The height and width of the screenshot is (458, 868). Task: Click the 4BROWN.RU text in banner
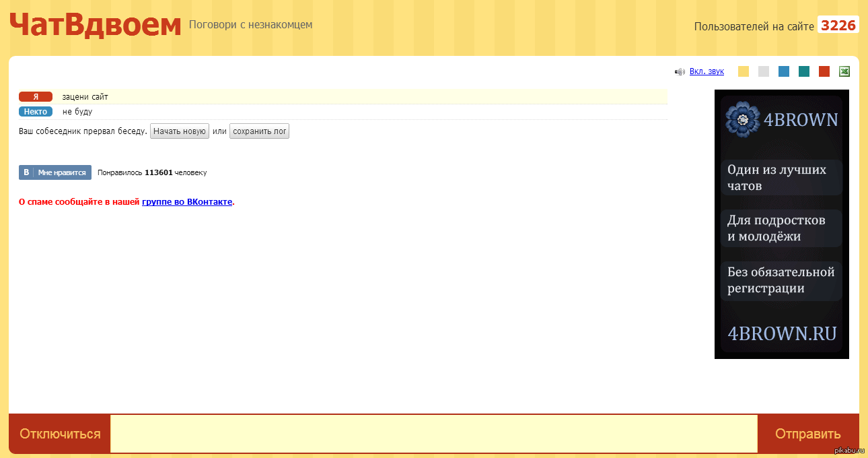coord(782,333)
